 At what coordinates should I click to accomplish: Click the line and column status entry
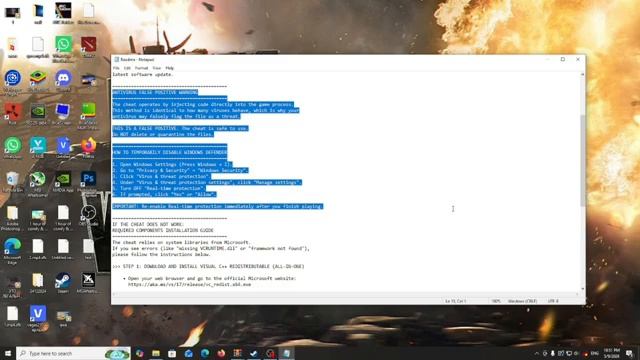coord(456,301)
